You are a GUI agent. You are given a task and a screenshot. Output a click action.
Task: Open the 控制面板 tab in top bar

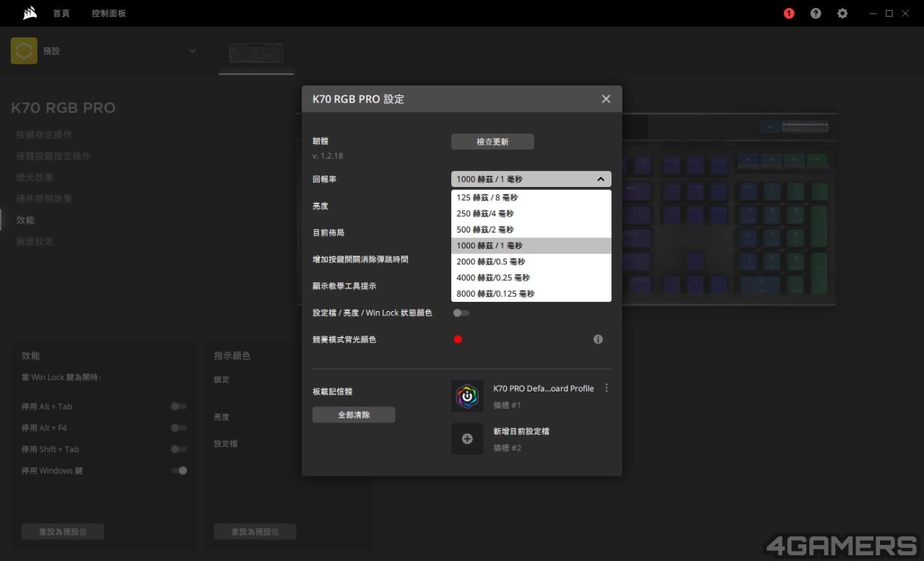[109, 14]
